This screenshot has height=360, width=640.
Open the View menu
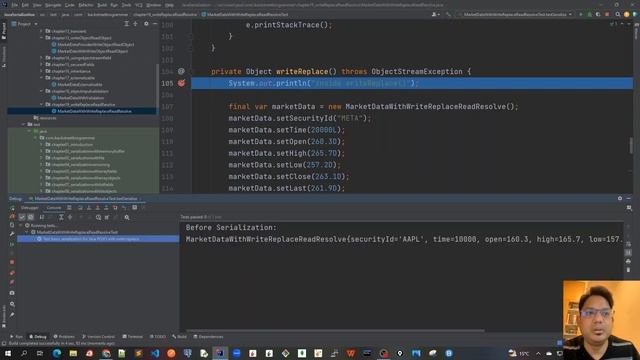pyautogui.click(x=37, y=5)
